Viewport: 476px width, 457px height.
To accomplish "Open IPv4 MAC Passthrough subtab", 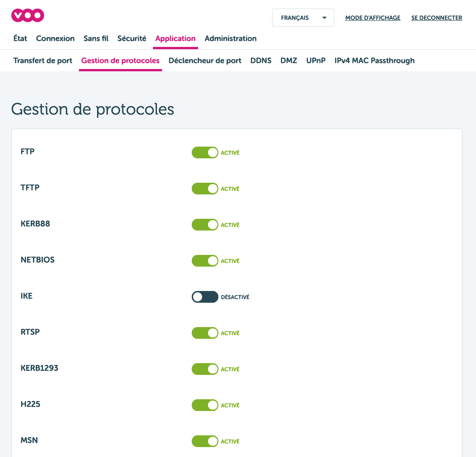I will (x=374, y=60).
